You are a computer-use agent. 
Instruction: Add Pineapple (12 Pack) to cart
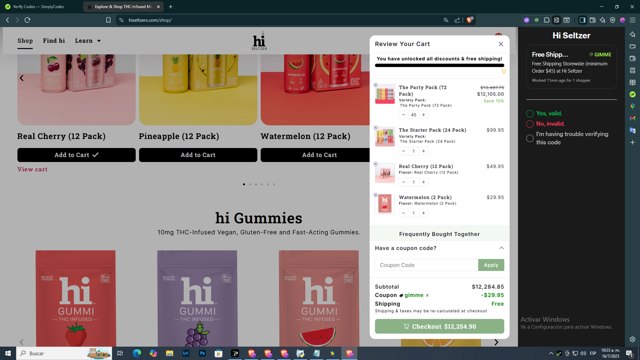point(198,155)
